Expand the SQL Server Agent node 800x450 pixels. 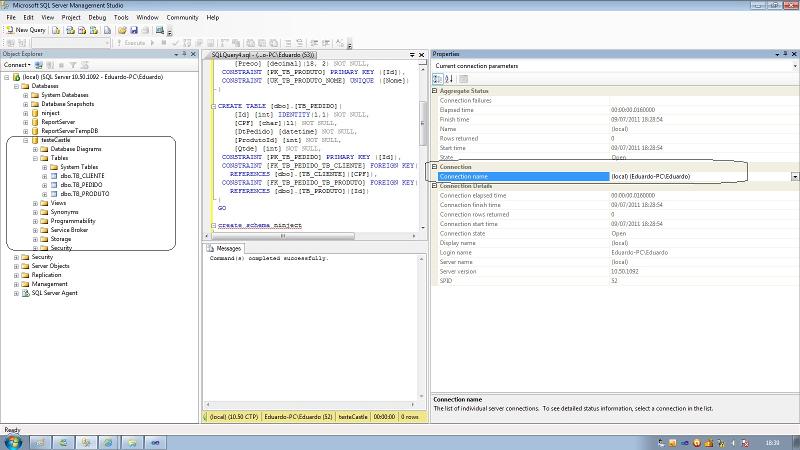16,293
